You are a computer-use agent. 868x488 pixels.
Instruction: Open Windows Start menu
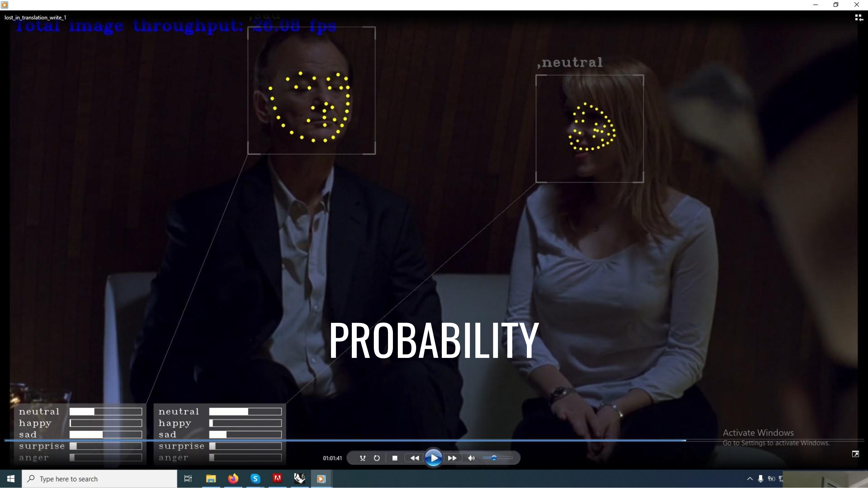pyautogui.click(x=11, y=478)
